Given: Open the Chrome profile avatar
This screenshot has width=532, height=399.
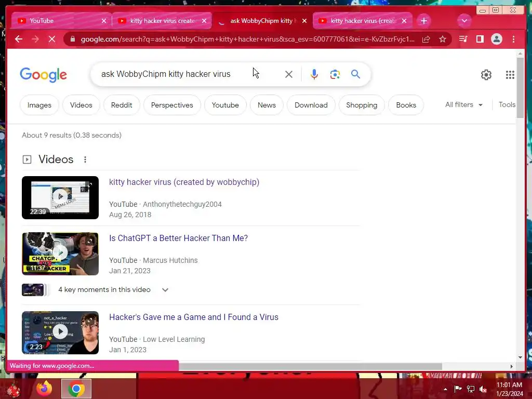Looking at the screenshot, I should 496,39.
